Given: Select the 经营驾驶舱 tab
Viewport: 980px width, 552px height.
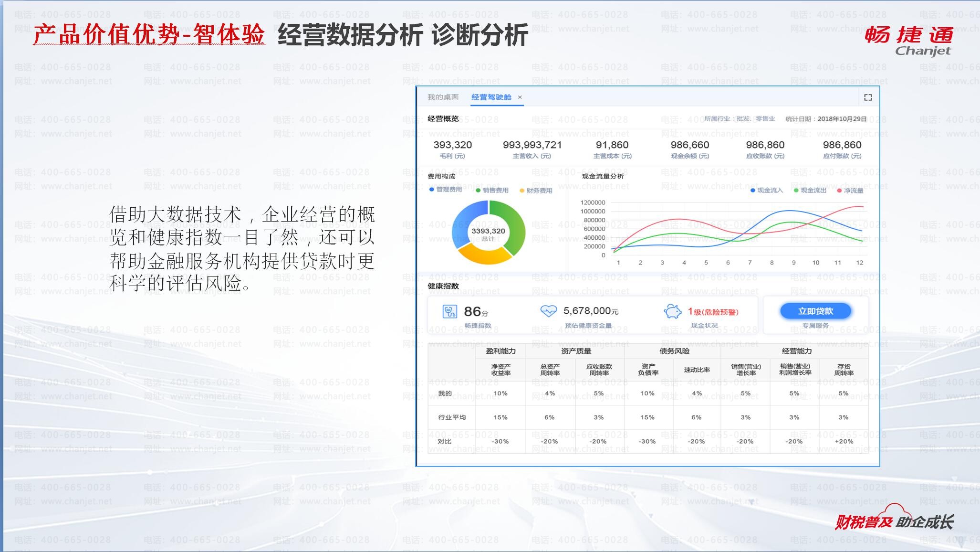Looking at the screenshot, I should tap(491, 97).
